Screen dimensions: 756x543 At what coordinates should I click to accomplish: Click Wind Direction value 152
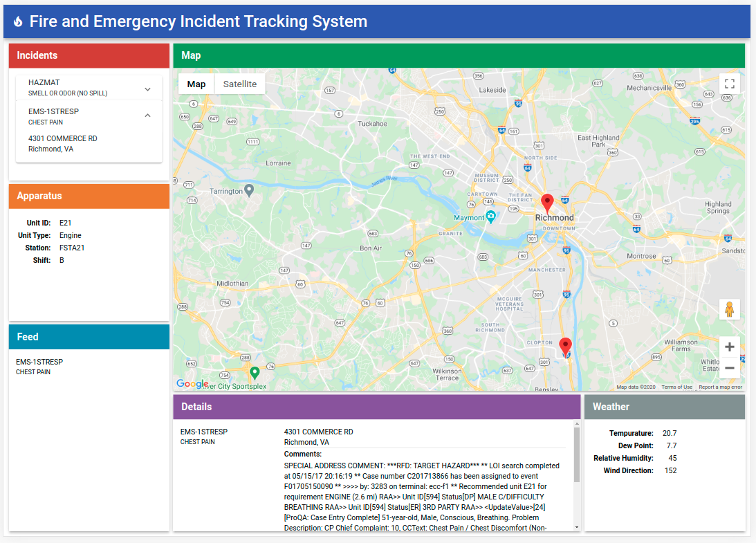coord(671,470)
